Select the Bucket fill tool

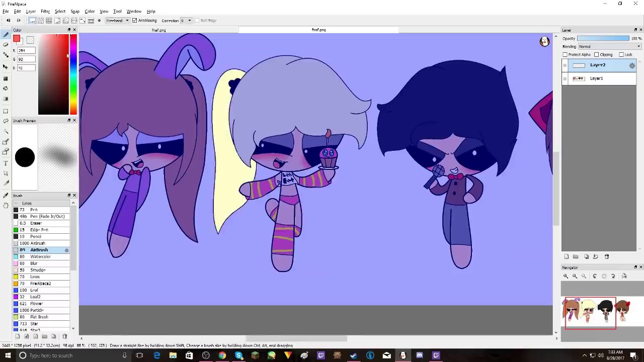pos(6,88)
